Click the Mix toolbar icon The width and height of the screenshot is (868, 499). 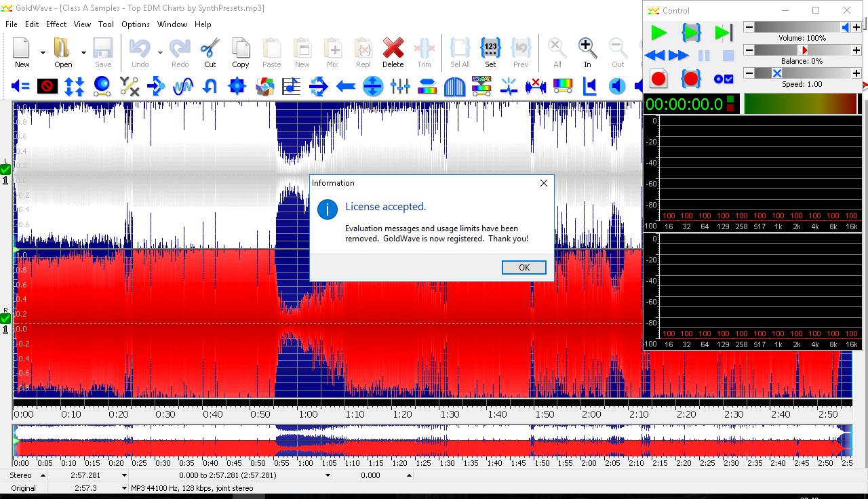332,49
